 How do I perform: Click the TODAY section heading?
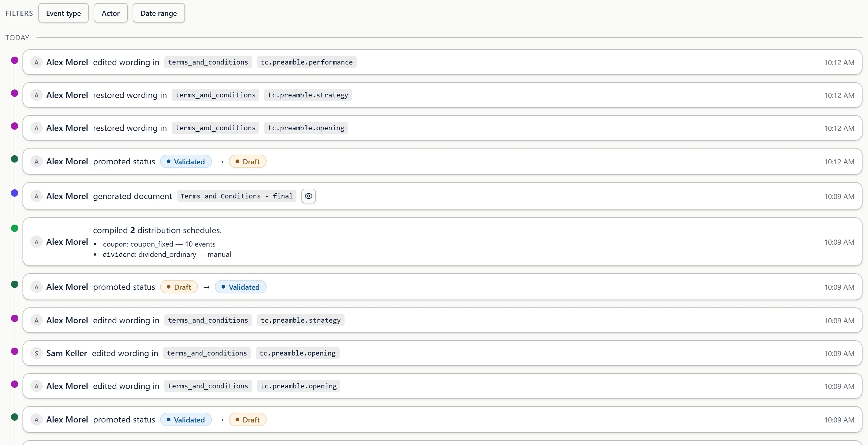click(17, 37)
